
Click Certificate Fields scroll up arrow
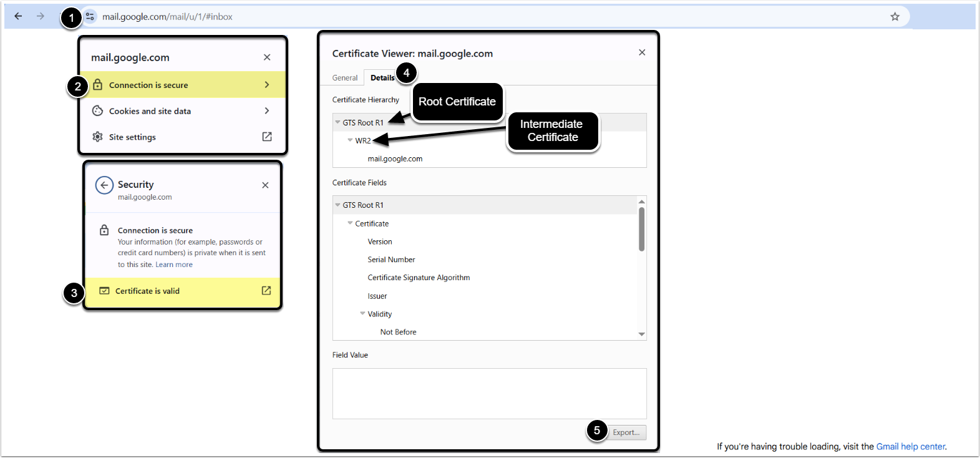641,202
